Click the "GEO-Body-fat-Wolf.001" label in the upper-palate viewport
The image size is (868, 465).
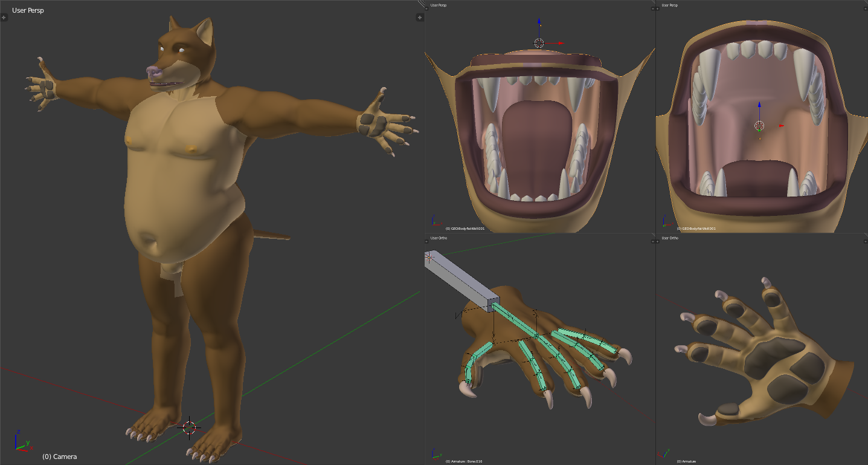(698, 229)
